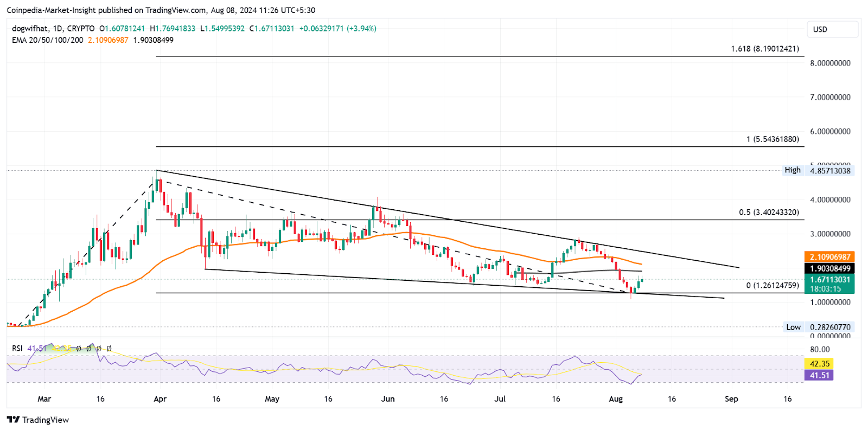
Task: Click the orange EMA value 2.10906987 in legend
Action: (108, 40)
